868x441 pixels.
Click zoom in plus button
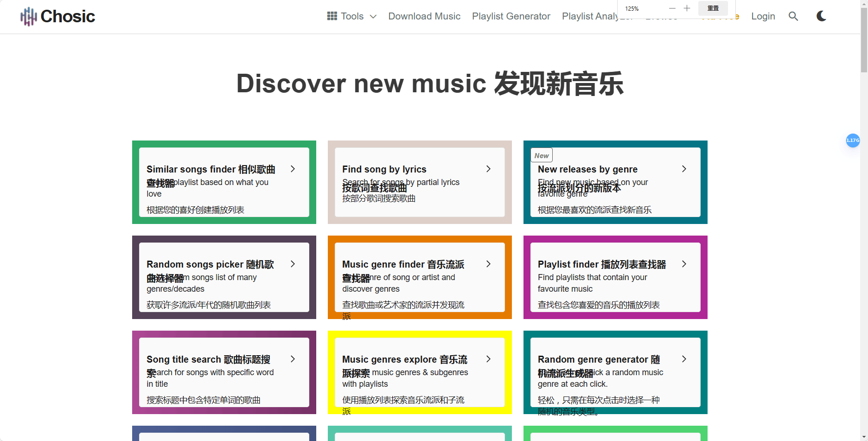(x=687, y=8)
